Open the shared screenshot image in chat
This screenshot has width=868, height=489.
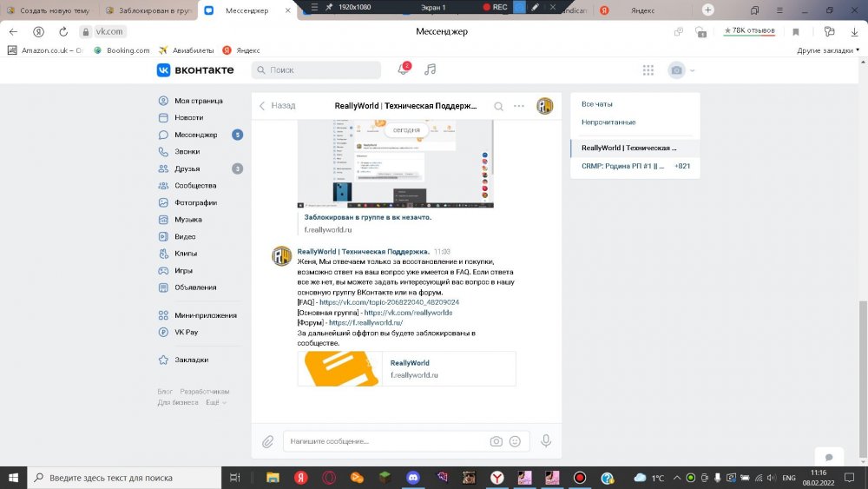coord(395,164)
